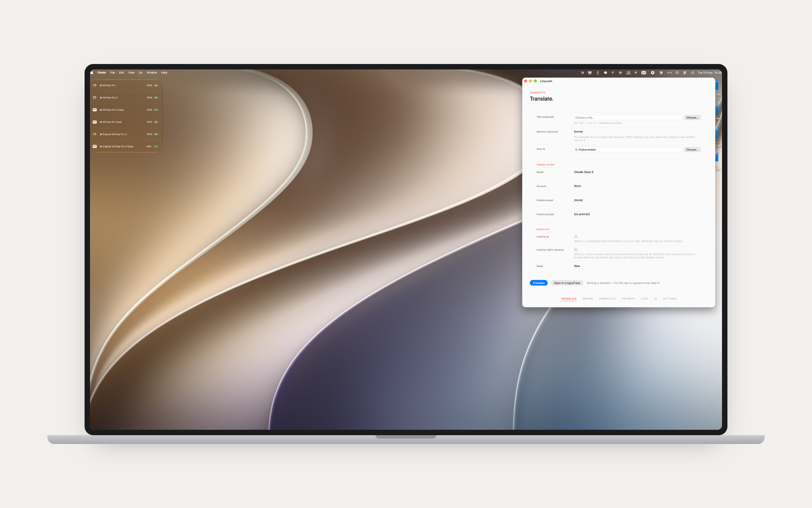The height and width of the screenshot is (508, 812).
Task: Open the sunburst menu bar icon
Action: (661, 72)
